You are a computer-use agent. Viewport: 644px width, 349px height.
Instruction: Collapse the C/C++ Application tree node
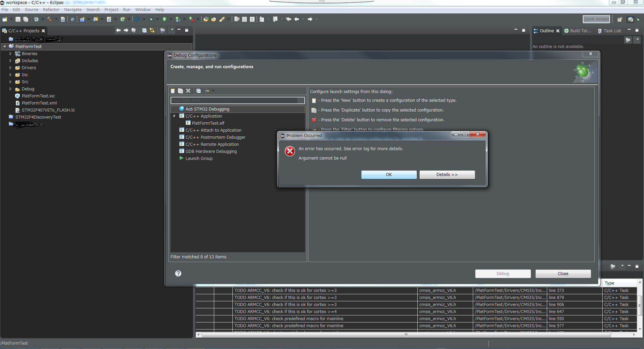(x=174, y=116)
